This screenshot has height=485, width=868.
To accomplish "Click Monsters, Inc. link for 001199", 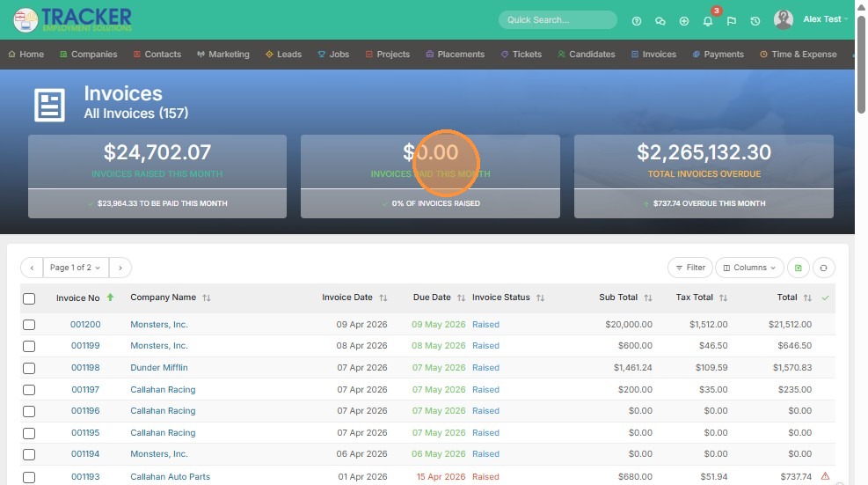I will pos(159,345).
